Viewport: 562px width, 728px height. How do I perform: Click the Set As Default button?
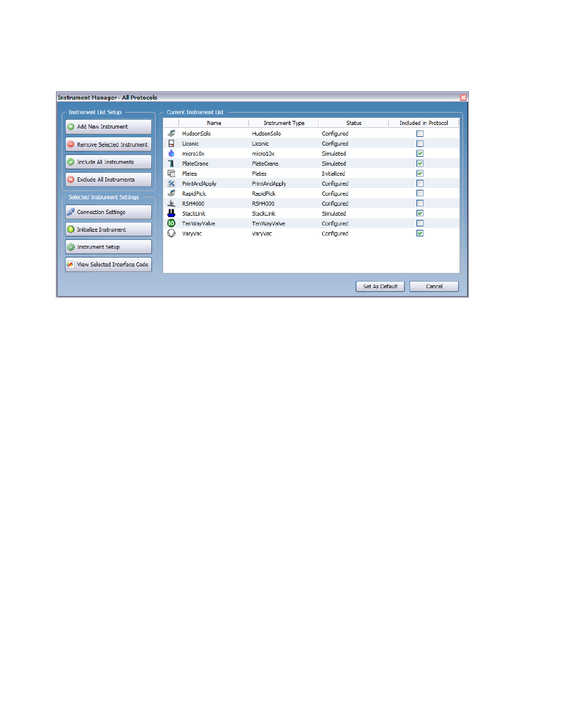point(380,286)
